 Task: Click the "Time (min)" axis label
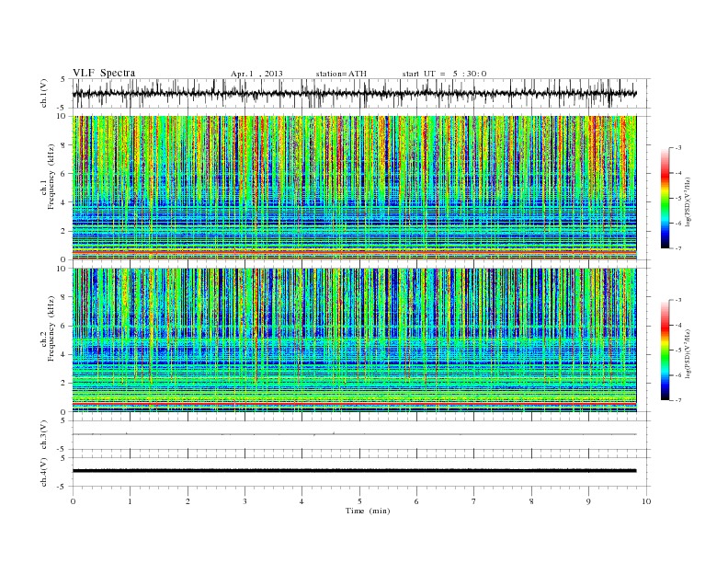[x=368, y=511]
